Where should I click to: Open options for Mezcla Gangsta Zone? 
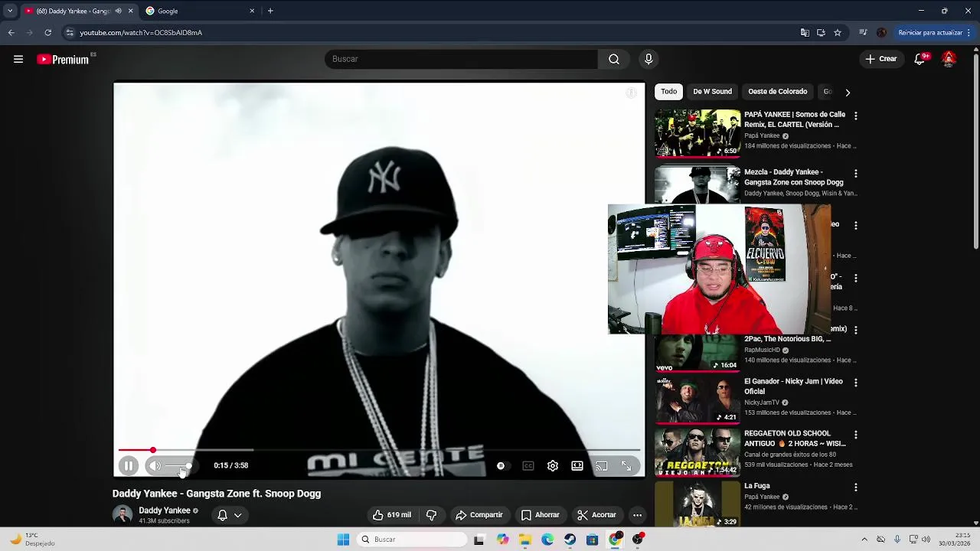(855, 174)
